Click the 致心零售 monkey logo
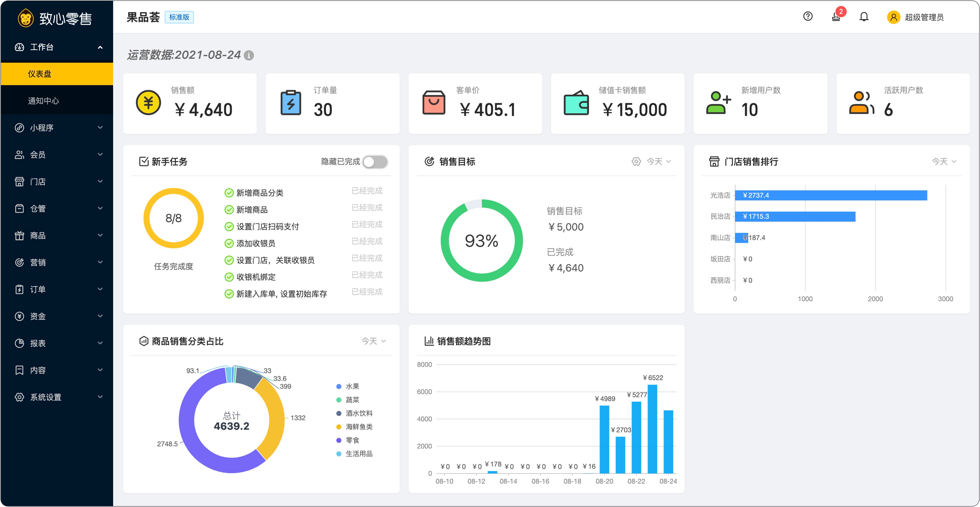The height and width of the screenshot is (507, 980). (25, 18)
